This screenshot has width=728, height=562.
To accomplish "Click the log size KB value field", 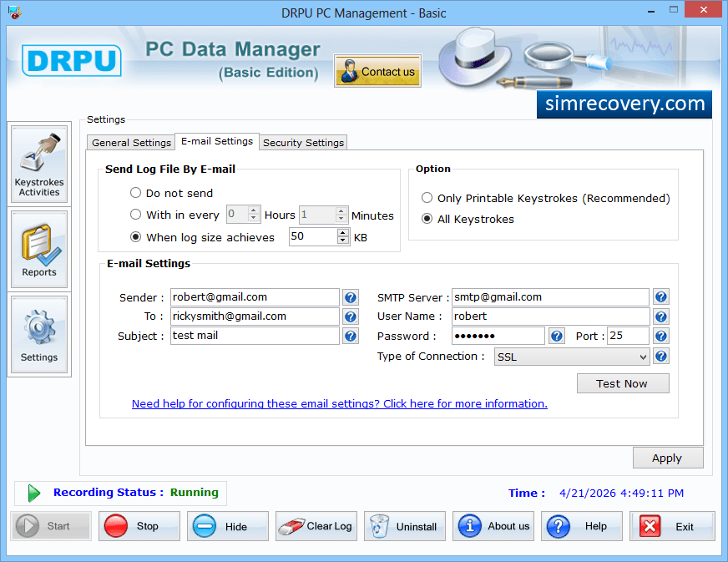I will coord(313,236).
